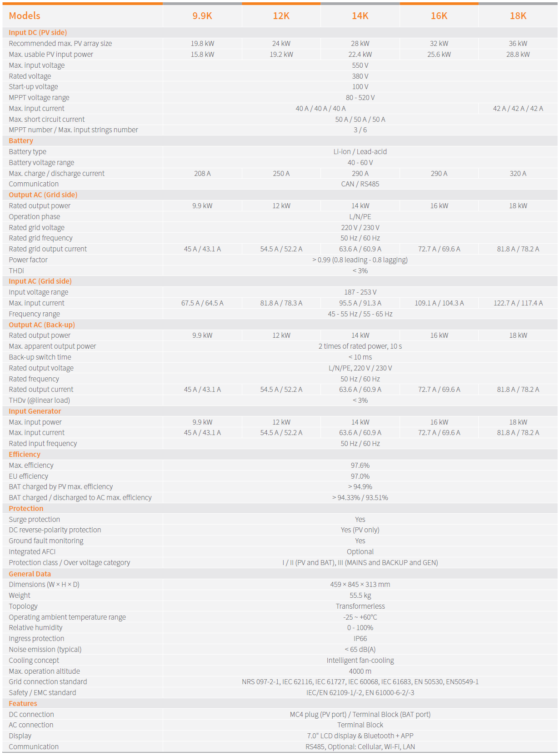Select the 19.8 kW PV array size cell
This screenshot has width=560, height=756.
pyautogui.click(x=202, y=44)
